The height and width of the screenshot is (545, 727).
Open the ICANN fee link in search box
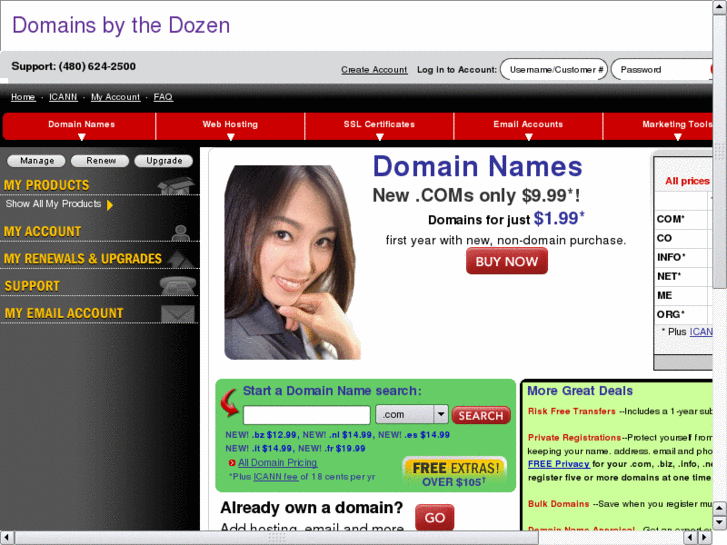click(x=275, y=476)
